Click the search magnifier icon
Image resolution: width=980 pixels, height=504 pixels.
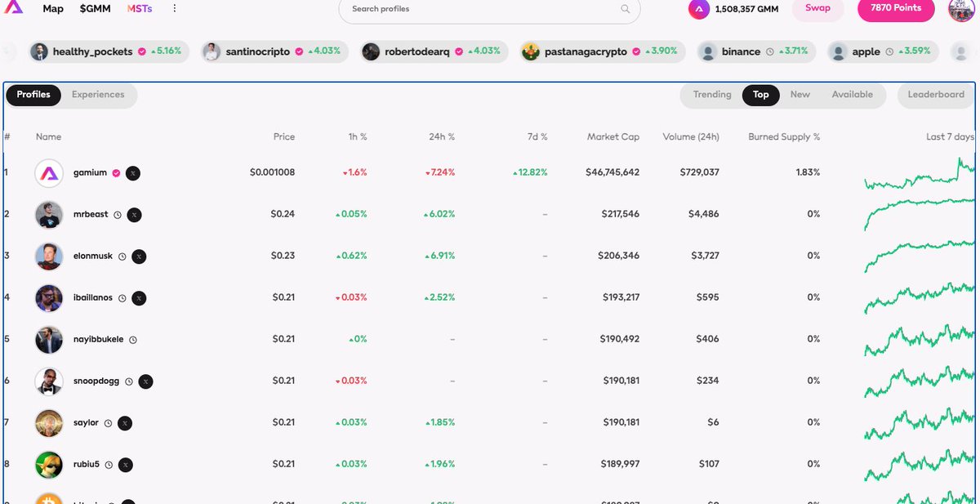tap(626, 9)
